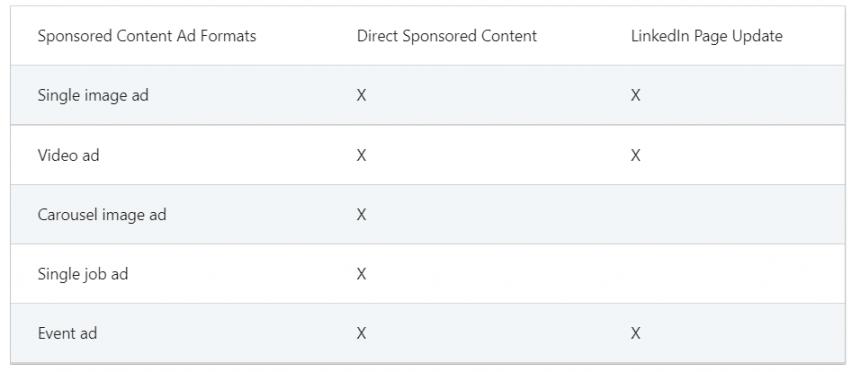Click X for Carousel image ad Direct Sponsored
The width and height of the screenshot is (851, 372).
point(361,215)
